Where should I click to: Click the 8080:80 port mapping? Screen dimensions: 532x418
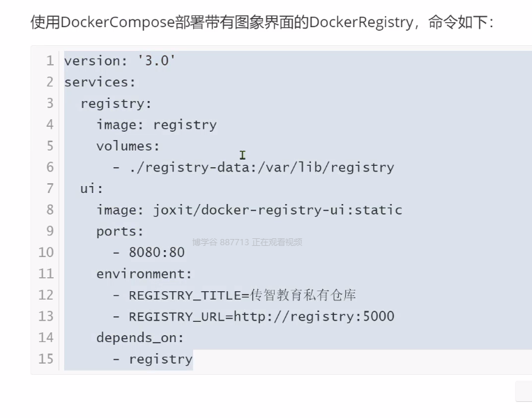157,252
